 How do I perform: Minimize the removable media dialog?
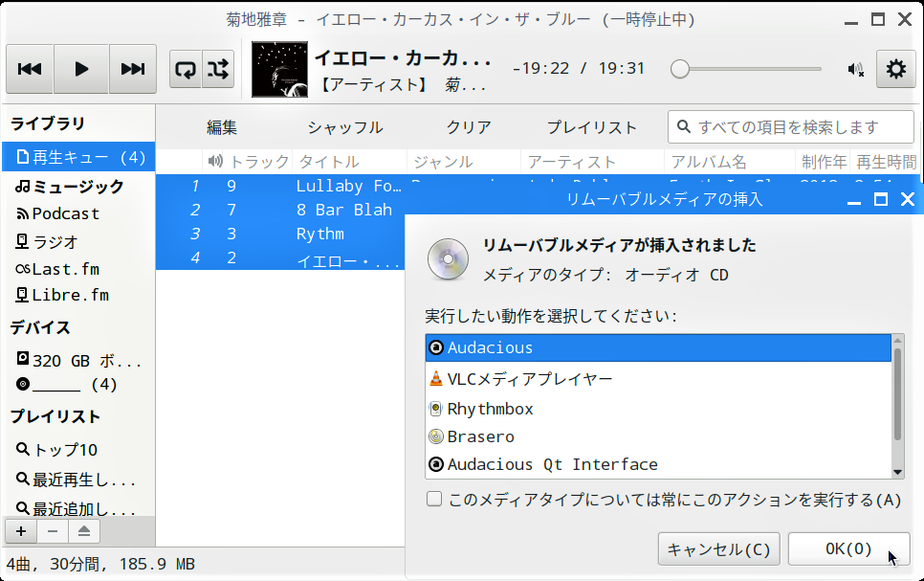point(854,201)
